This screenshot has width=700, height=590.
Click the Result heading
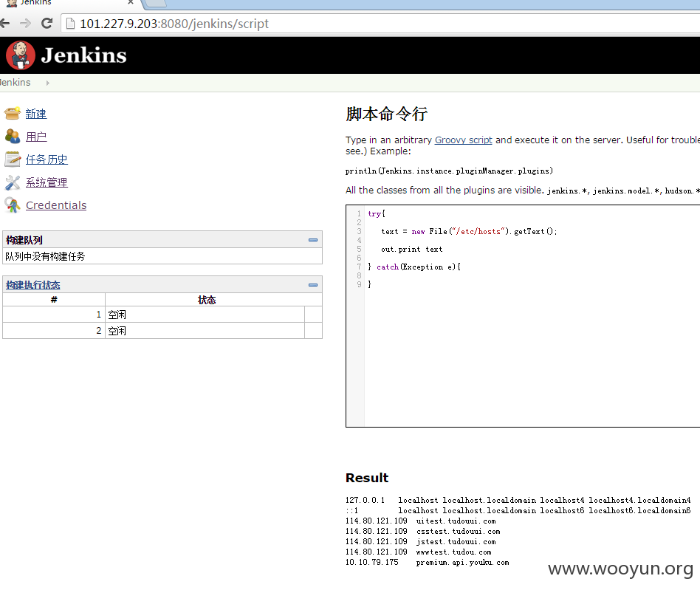(367, 478)
